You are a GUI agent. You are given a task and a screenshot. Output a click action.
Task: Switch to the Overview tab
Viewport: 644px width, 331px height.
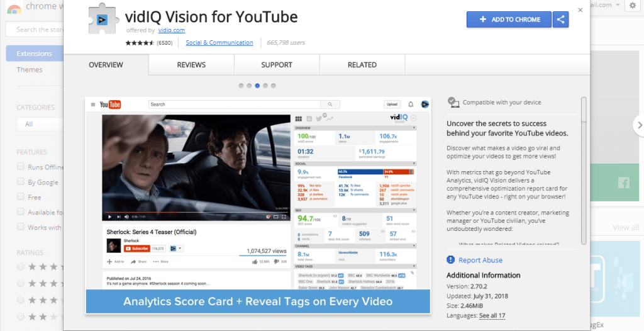106,65
